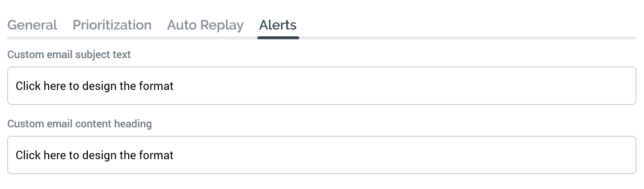The image size is (644, 189).
Task: Click placeholder text in email subject field
Action: 94,86
